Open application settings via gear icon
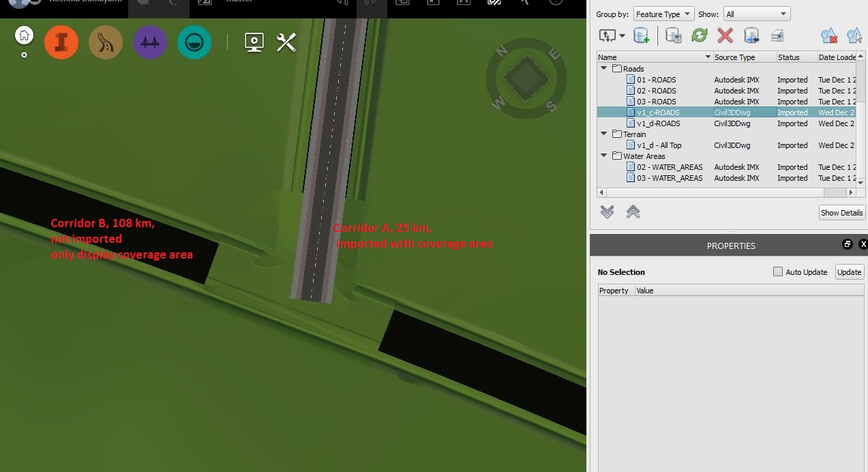The width and height of the screenshot is (868, 472). pyautogui.click(x=23, y=55)
